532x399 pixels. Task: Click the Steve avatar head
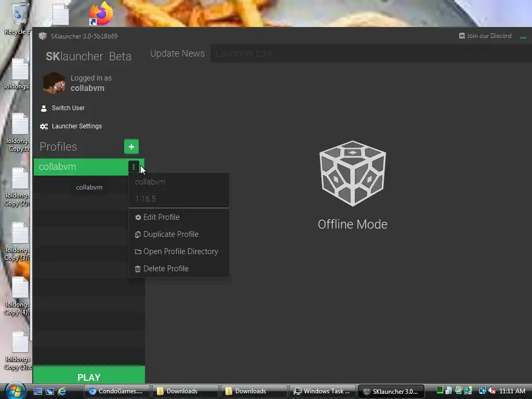click(54, 83)
